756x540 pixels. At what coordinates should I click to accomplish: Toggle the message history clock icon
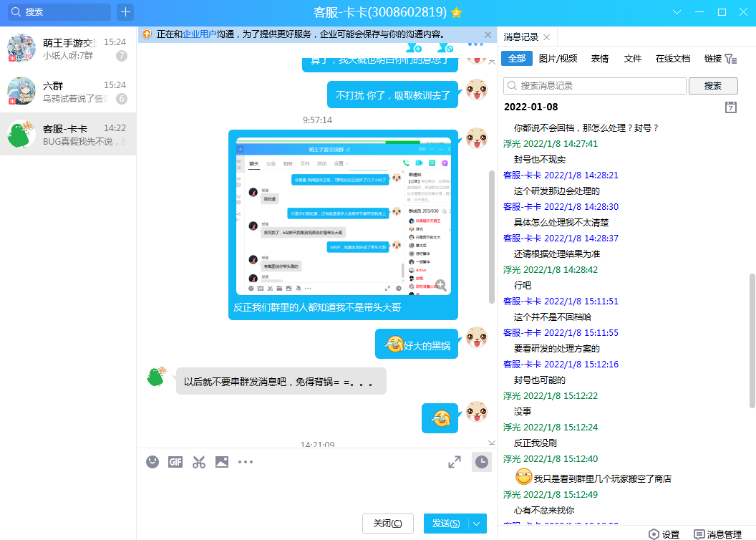coord(481,462)
